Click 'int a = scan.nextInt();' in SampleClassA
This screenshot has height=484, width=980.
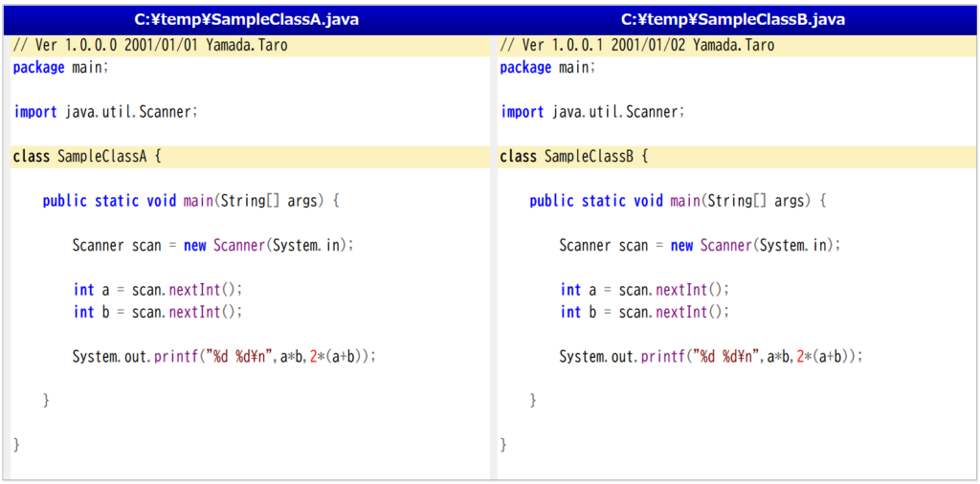click(x=158, y=291)
